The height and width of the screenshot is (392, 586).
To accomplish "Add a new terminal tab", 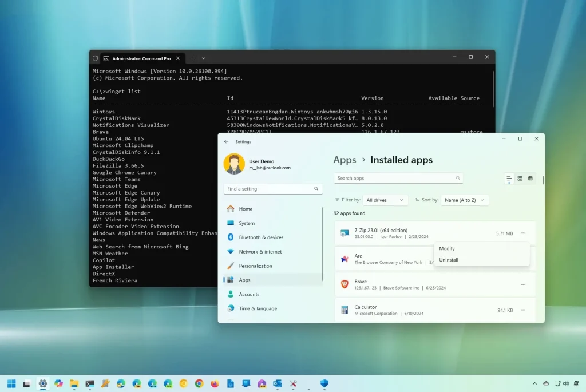I will point(193,58).
